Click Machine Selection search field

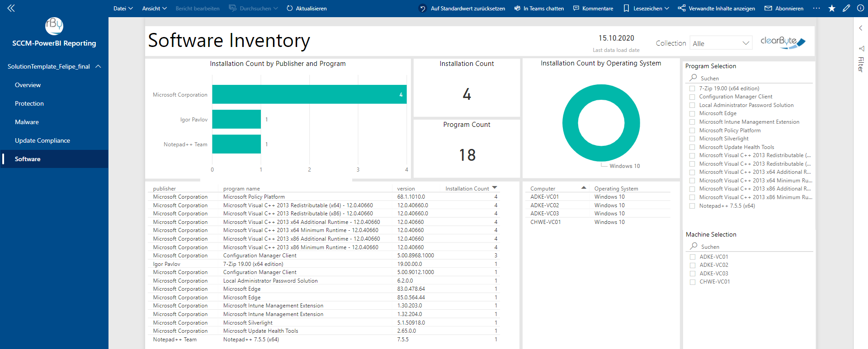(x=750, y=247)
